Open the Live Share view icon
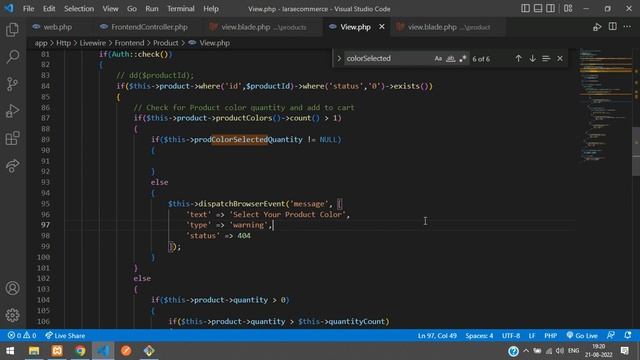 13,165
